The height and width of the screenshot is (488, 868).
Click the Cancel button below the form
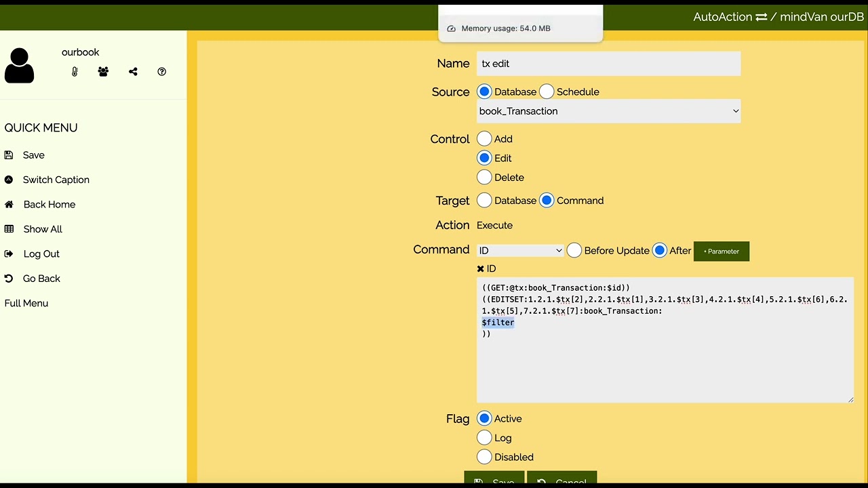(x=561, y=479)
